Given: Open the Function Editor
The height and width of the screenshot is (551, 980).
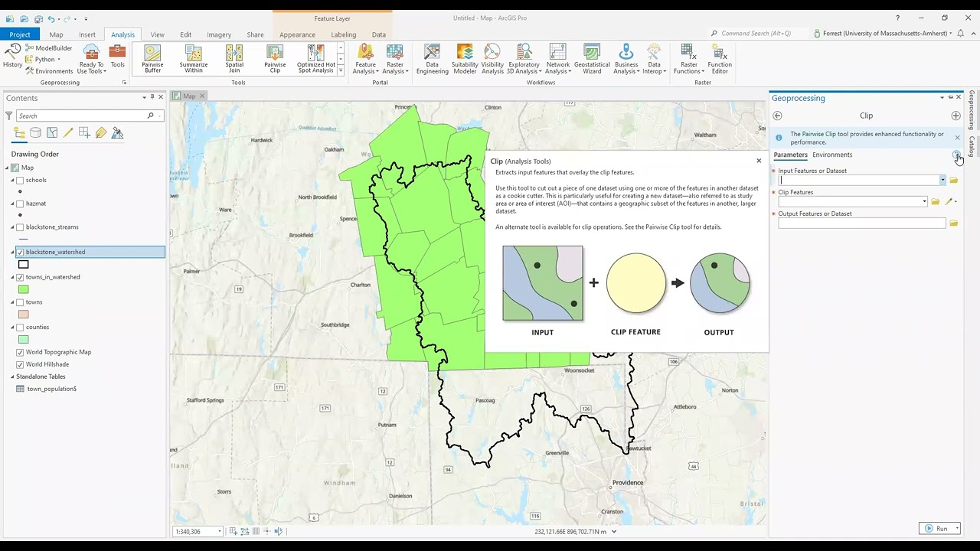Looking at the screenshot, I should [x=720, y=59].
